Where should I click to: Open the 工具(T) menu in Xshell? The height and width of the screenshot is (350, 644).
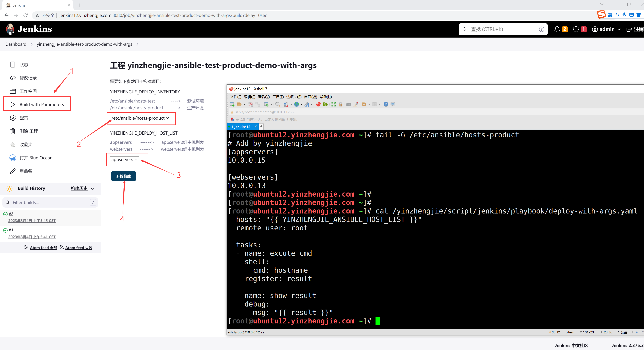pyautogui.click(x=278, y=97)
